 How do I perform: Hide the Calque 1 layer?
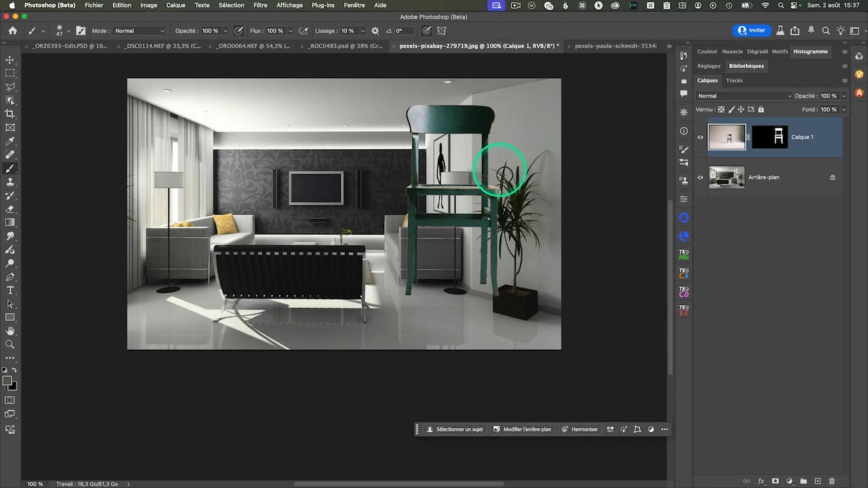point(700,137)
